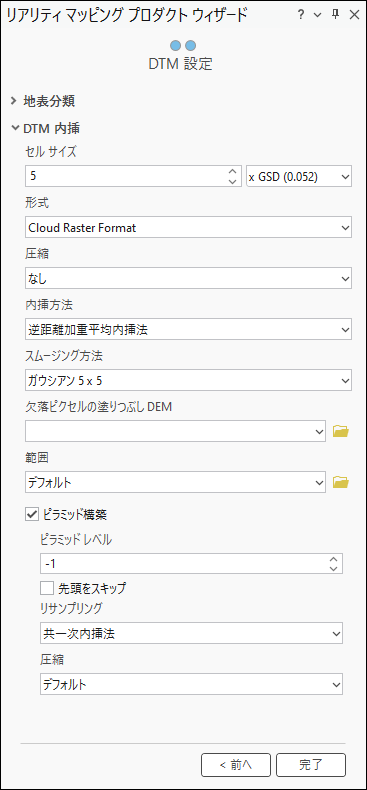Select second wizard step dot
Image resolution: width=367 pixels, height=790 pixels.
tap(191, 45)
